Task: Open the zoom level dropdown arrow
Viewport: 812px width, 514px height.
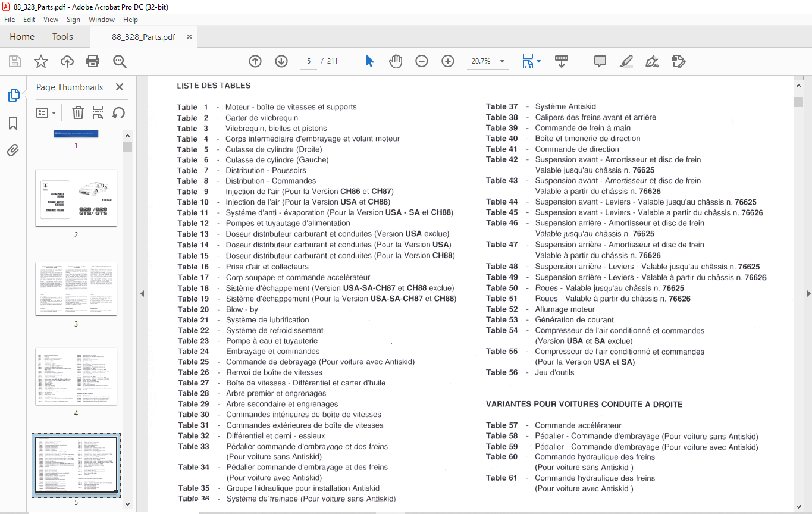Action: coord(502,61)
